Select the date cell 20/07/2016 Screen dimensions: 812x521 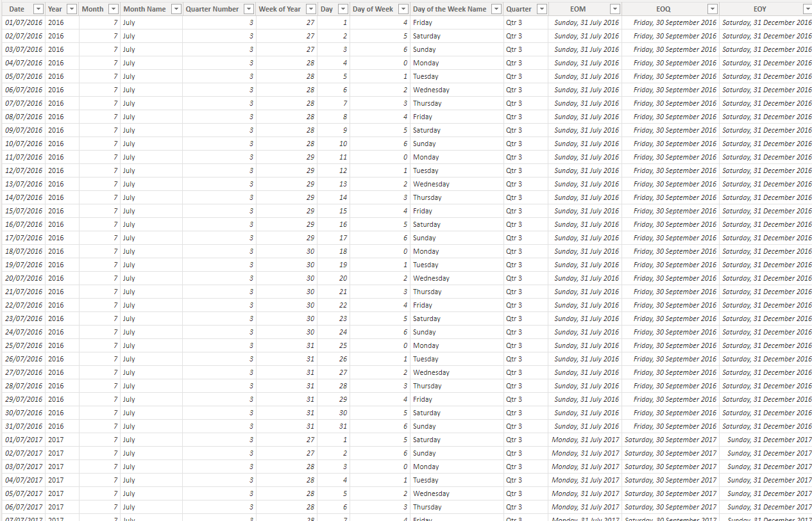pyautogui.click(x=24, y=278)
